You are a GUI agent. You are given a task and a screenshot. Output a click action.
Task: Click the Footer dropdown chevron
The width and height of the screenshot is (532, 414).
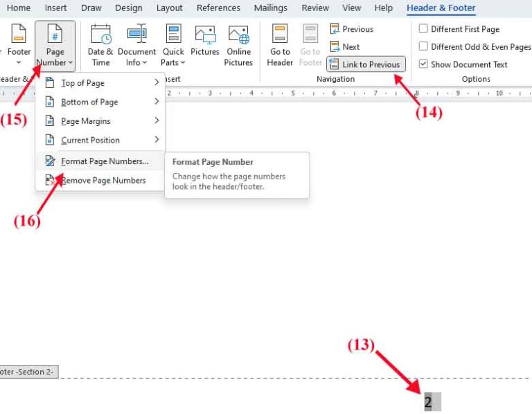point(19,62)
